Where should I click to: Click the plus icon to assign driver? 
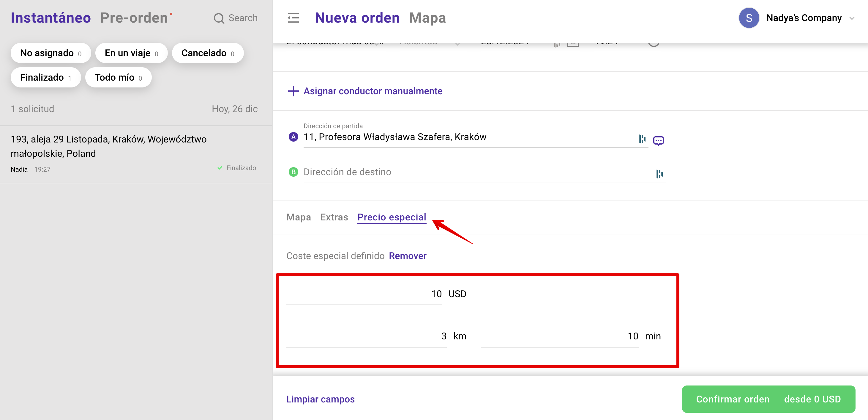tap(293, 91)
